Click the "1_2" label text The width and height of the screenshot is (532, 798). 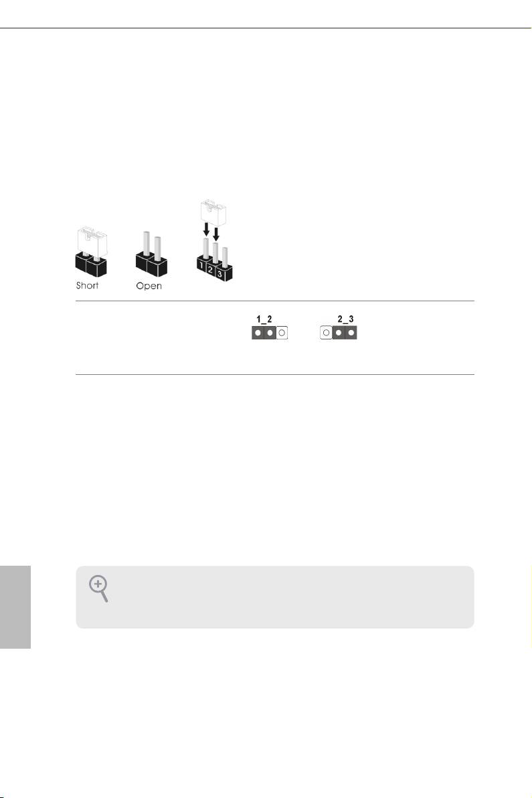(264, 319)
